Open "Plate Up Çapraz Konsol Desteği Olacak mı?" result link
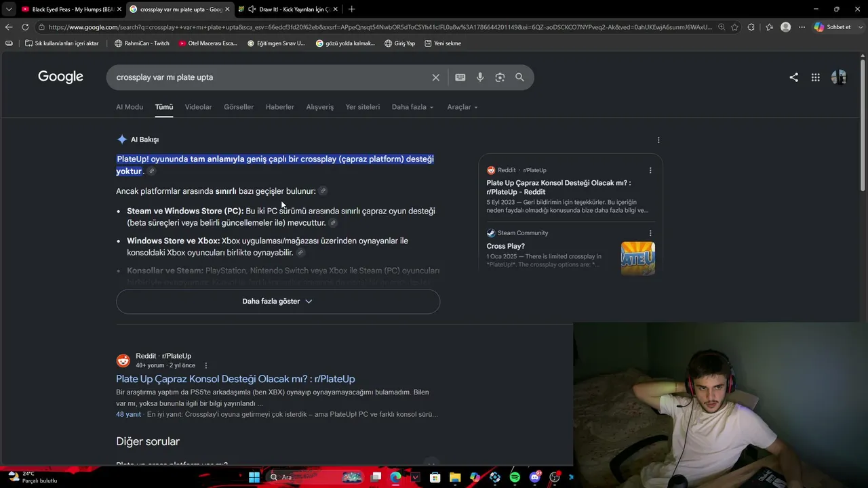 point(235,379)
